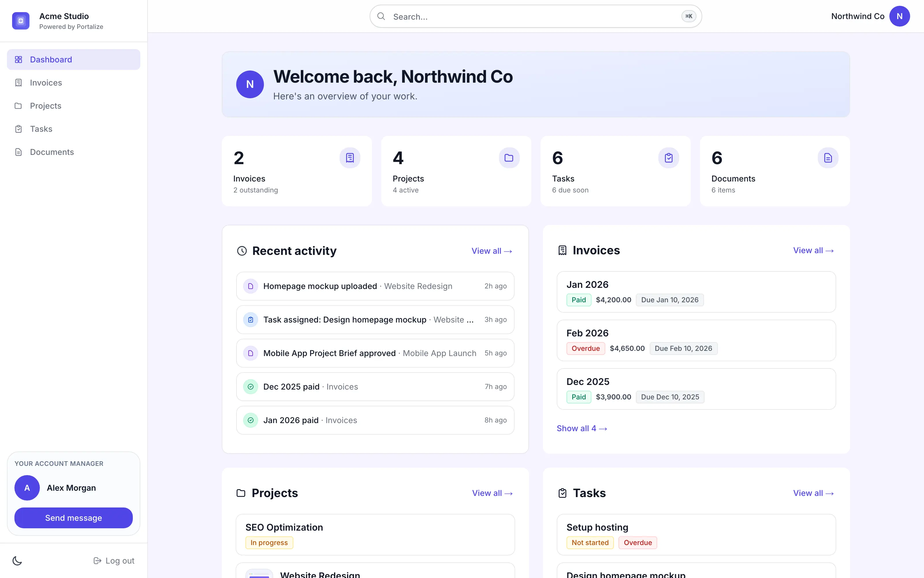Open Mobile App Project Brief approved activity
Screen dimensions: 924x578
point(375,353)
